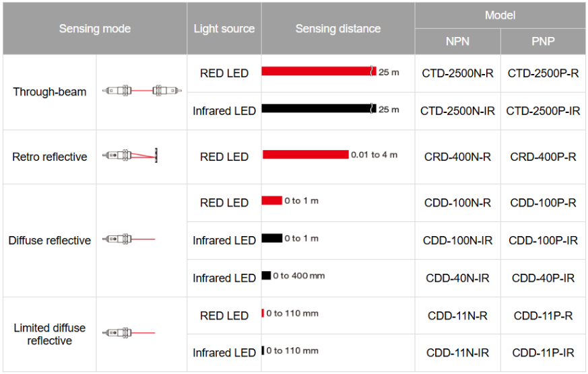Select model CTD-2500N-R
This screenshot has height=374, width=588.
[x=457, y=73]
